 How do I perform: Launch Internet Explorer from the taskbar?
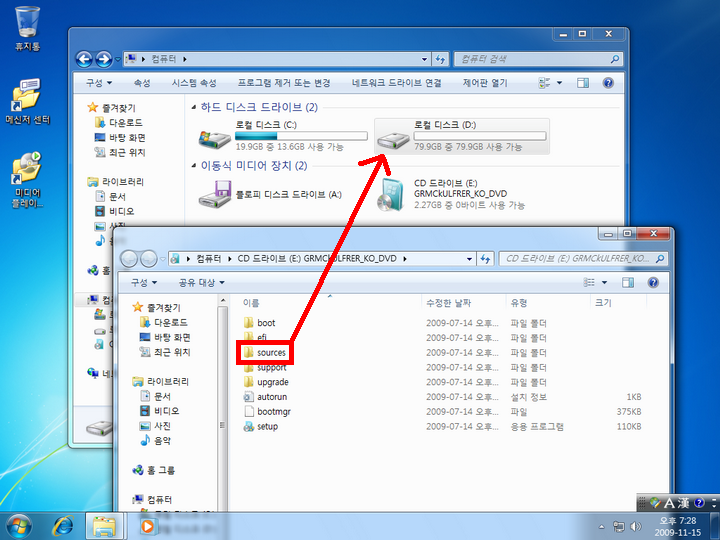(x=63, y=526)
